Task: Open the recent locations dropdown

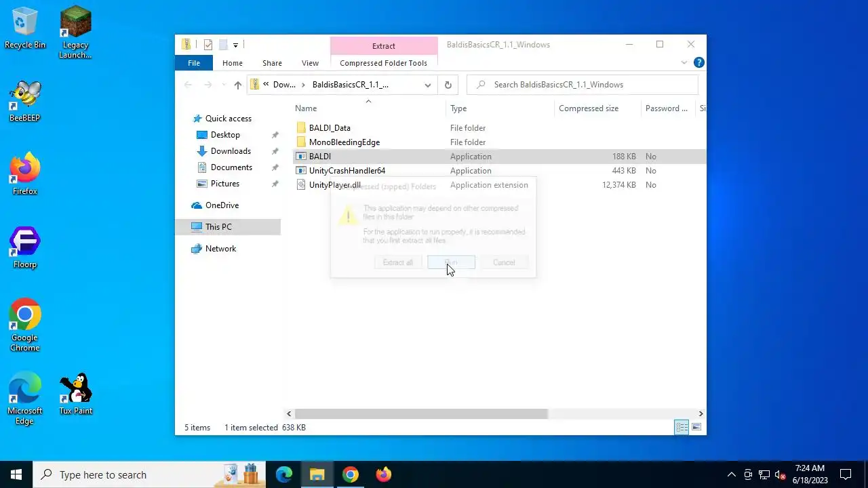Action: [x=224, y=85]
